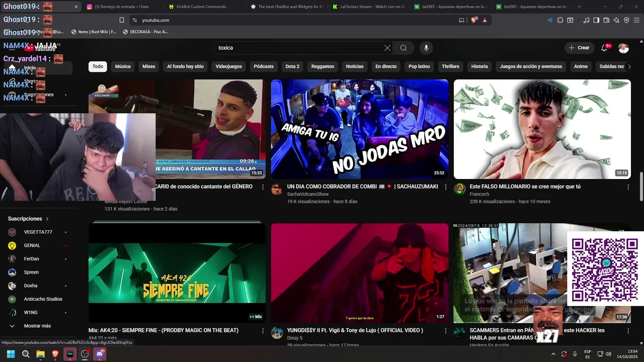Open options for FALSO MILLONARIO video
The width and height of the screenshot is (644, 362).
[x=628, y=187]
